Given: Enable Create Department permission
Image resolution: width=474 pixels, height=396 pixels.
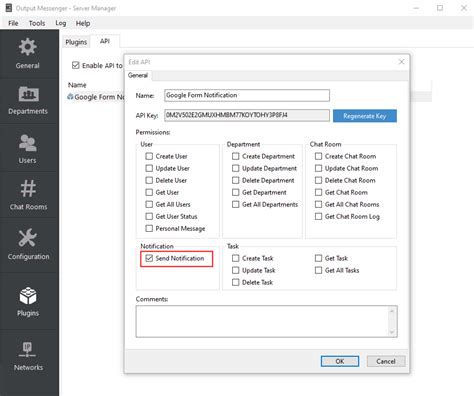Looking at the screenshot, I should [236, 156].
